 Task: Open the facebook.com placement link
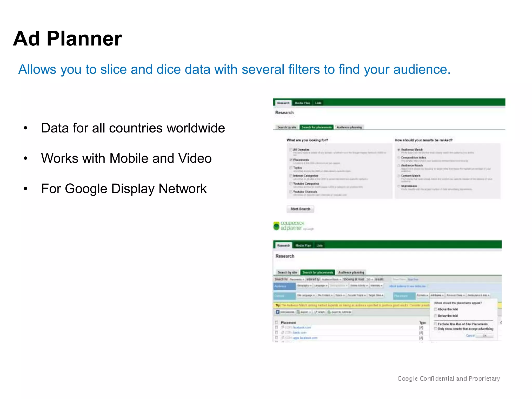[302, 327]
